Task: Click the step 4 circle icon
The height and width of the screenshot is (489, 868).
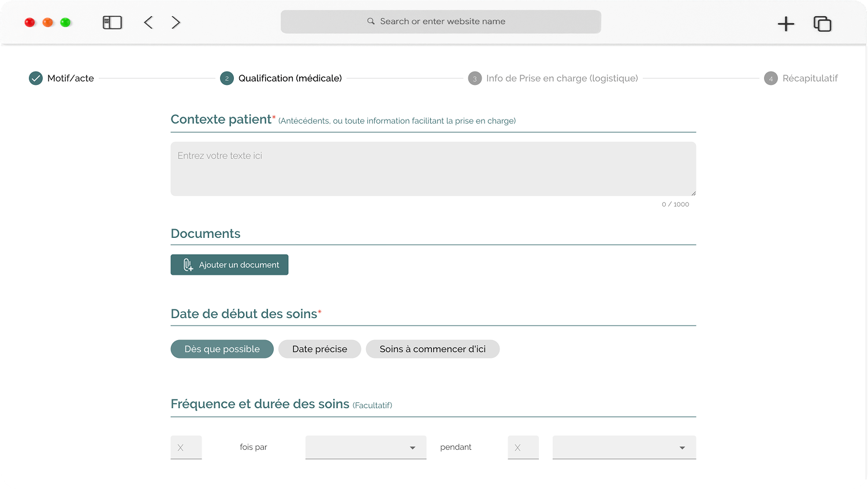Action: click(x=771, y=79)
